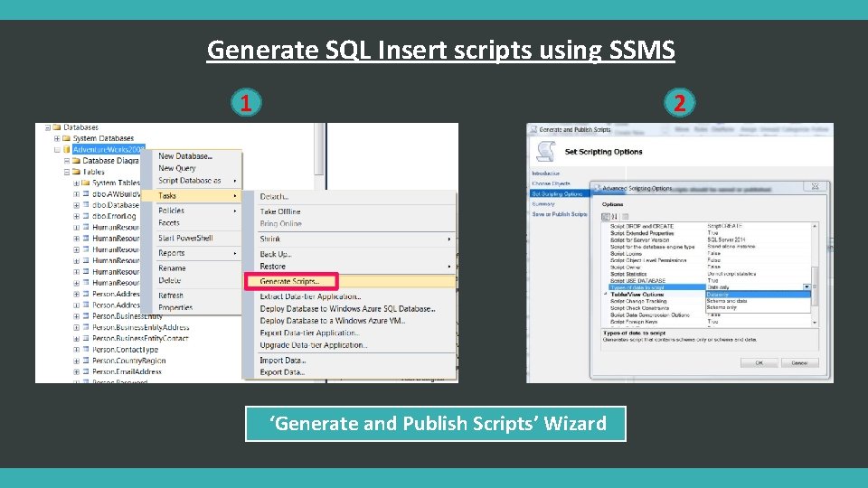868x488 pixels.
Task: Click Cancel in Advanced Scripting Options
Action: pyautogui.click(x=799, y=363)
